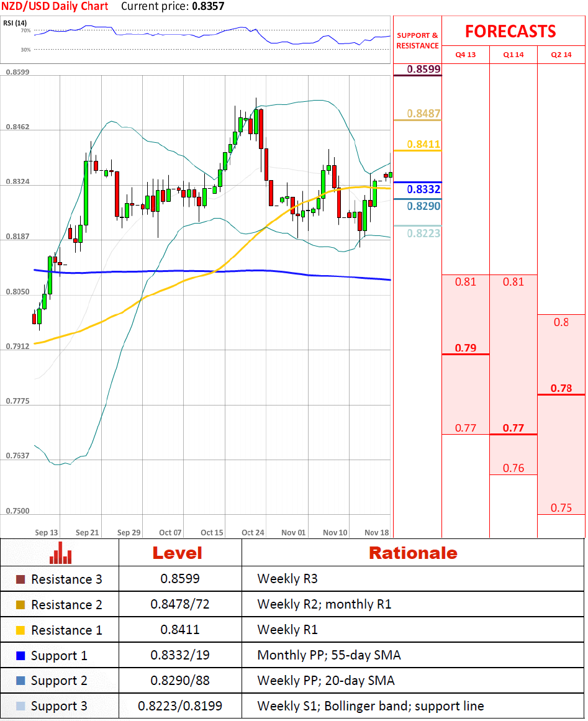Screen dimensions: 588x721
Task: Click the level value 0.8478/72
Action: click(x=180, y=604)
